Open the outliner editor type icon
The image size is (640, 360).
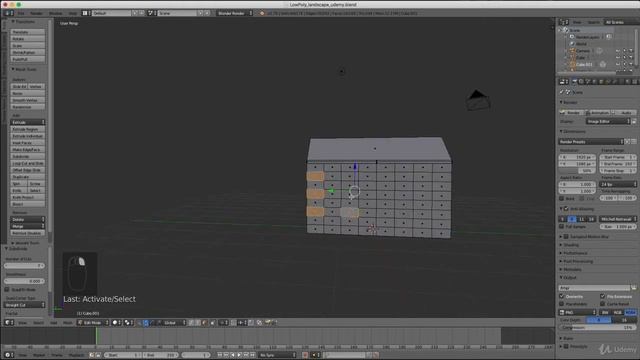564,22
